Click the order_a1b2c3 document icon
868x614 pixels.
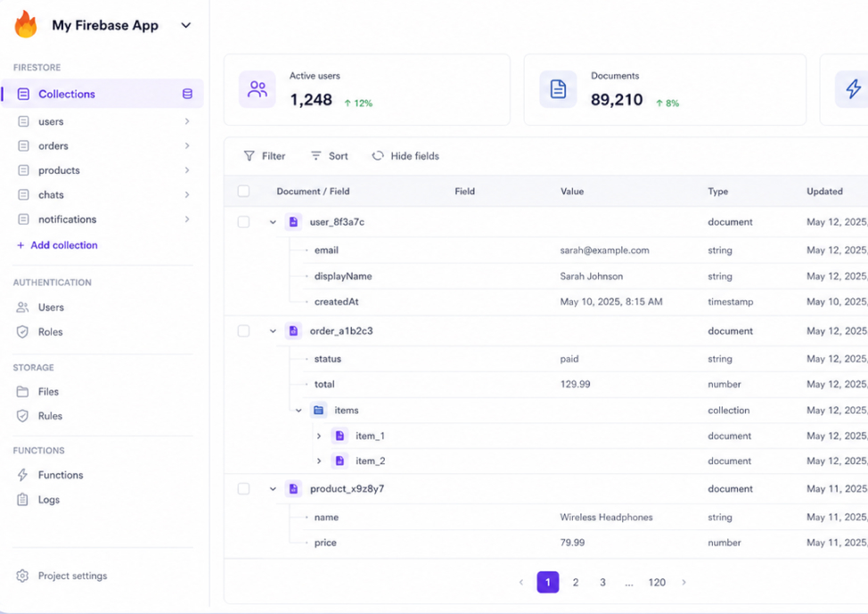pyautogui.click(x=293, y=332)
